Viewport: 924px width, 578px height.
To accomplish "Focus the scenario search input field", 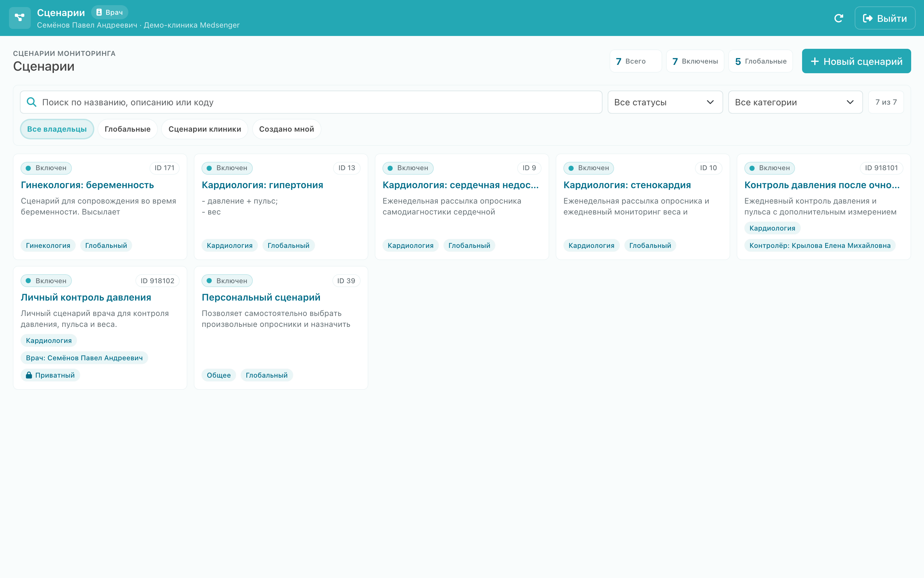I will pos(311,102).
